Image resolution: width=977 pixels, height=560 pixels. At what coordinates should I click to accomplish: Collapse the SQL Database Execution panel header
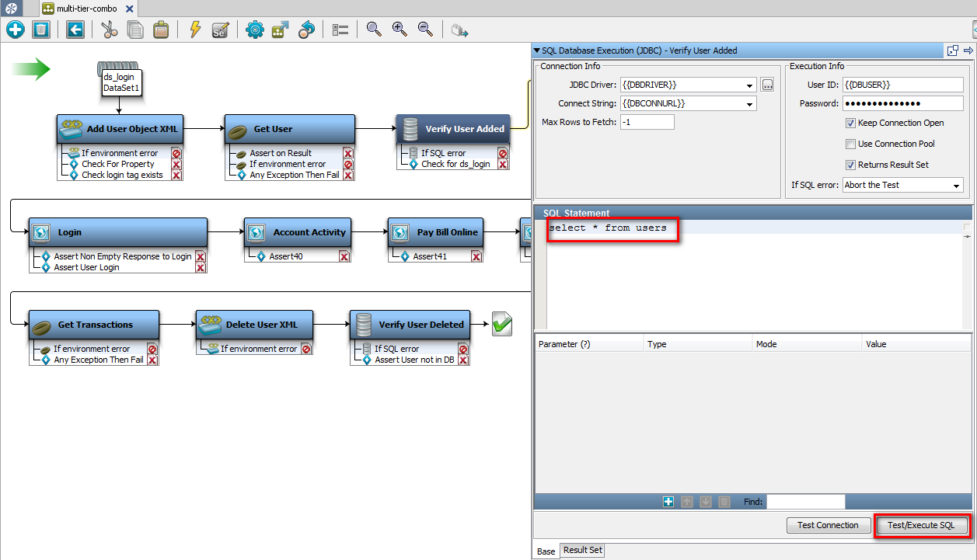pos(537,50)
